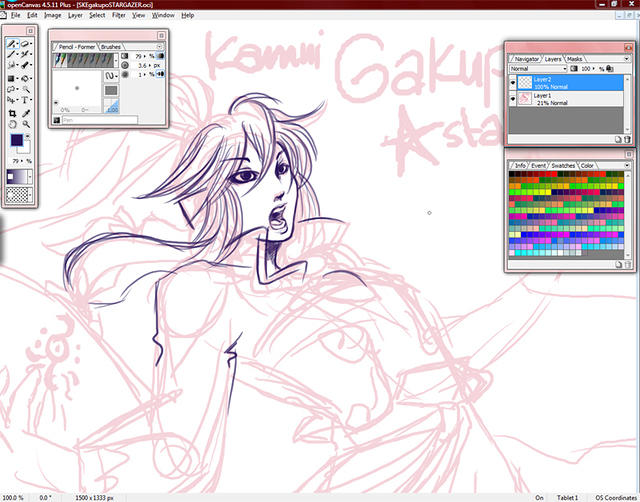Select the Crop tool

[x=12, y=113]
